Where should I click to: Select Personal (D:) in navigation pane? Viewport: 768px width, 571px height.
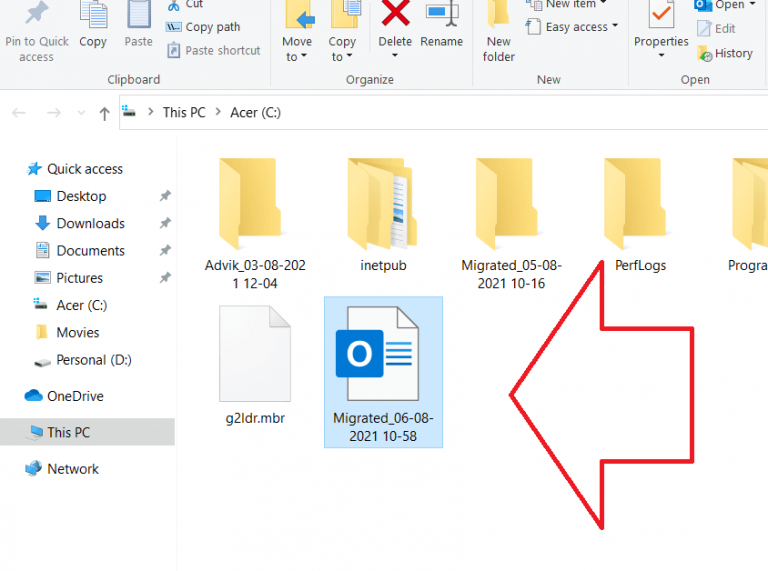click(x=83, y=360)
